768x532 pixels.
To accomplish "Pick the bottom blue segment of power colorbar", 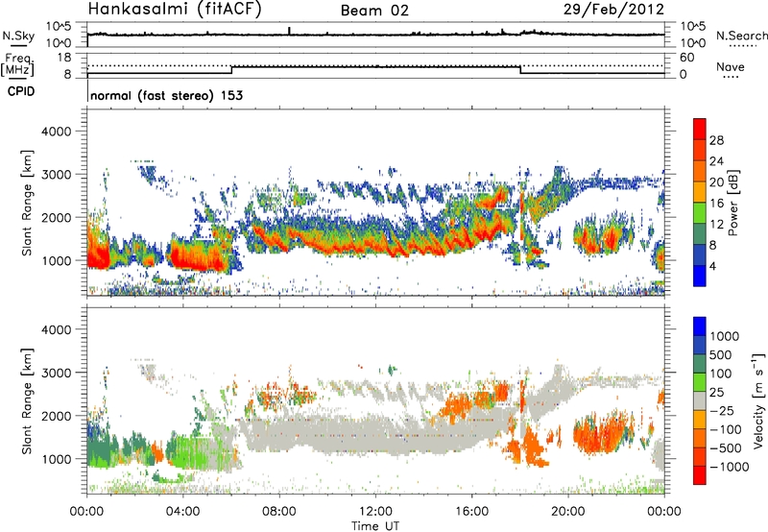I will coord(700,277).
